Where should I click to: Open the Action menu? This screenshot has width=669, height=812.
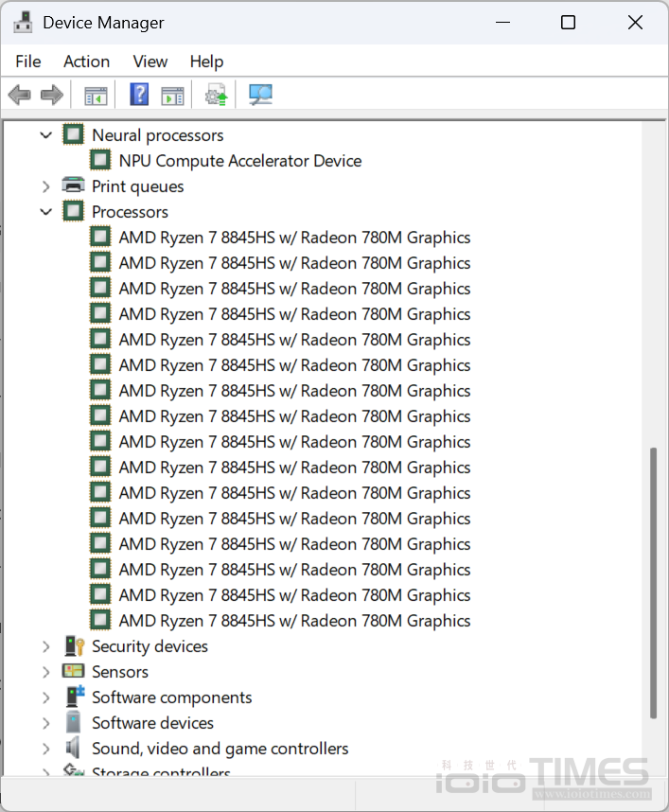(x=86, y=62)
